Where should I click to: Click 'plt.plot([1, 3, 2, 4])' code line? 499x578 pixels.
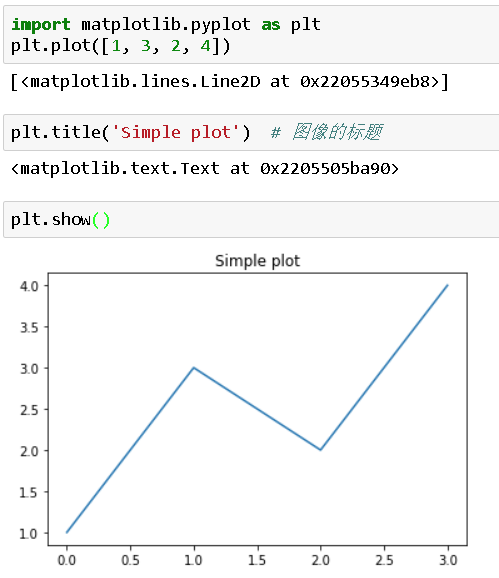click(121, 46)
